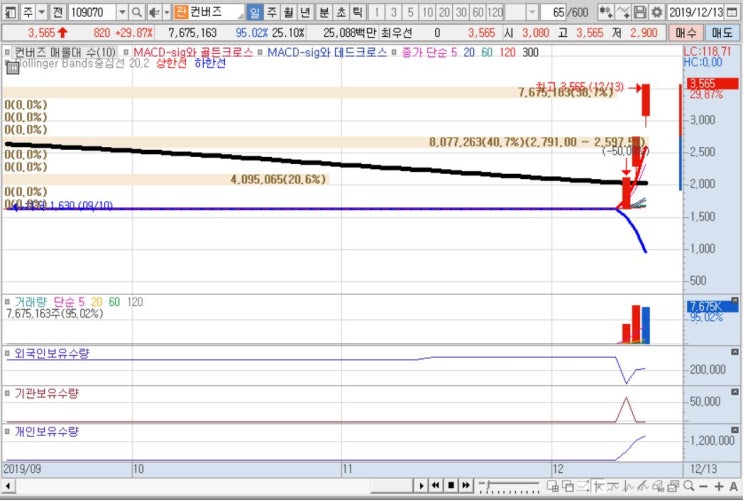Maximize the 개인보유수량 panel
This screenshot has height=500, width=743.
point(734,430)
